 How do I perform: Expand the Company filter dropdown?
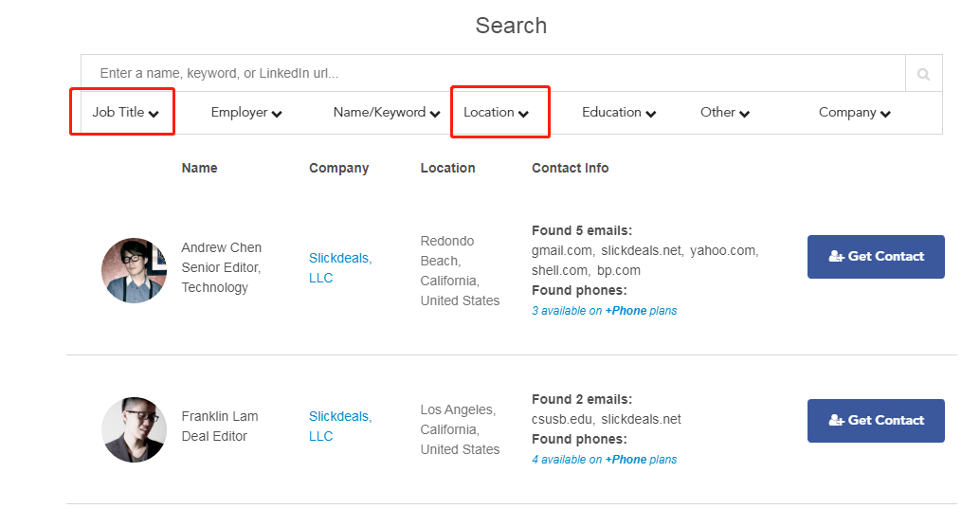coord(855,113)
